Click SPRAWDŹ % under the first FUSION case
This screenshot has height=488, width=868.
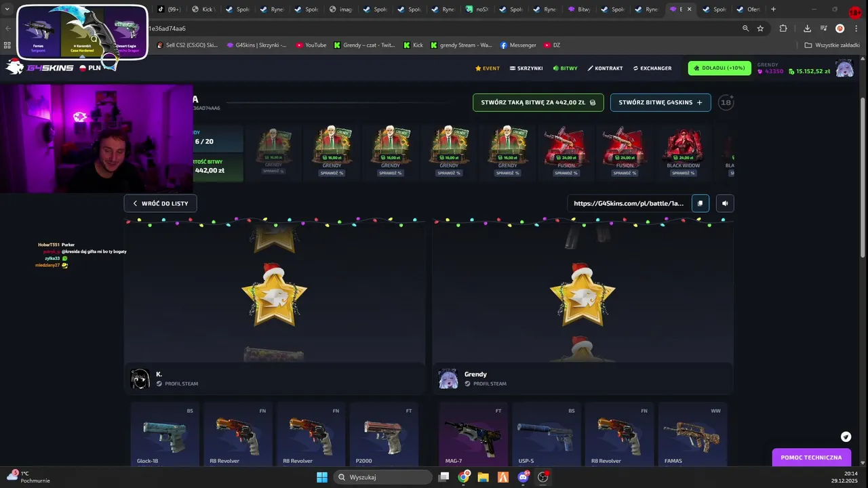(566, 173)
